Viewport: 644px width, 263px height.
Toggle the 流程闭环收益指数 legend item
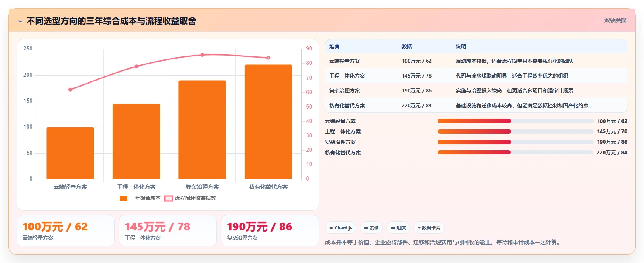pyautogui.click(x=190, y=198)
